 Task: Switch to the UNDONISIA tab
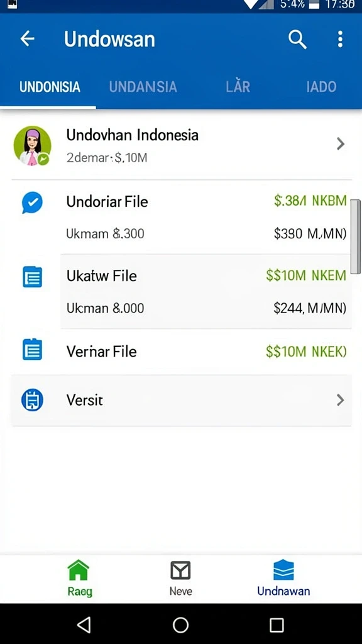50,87
